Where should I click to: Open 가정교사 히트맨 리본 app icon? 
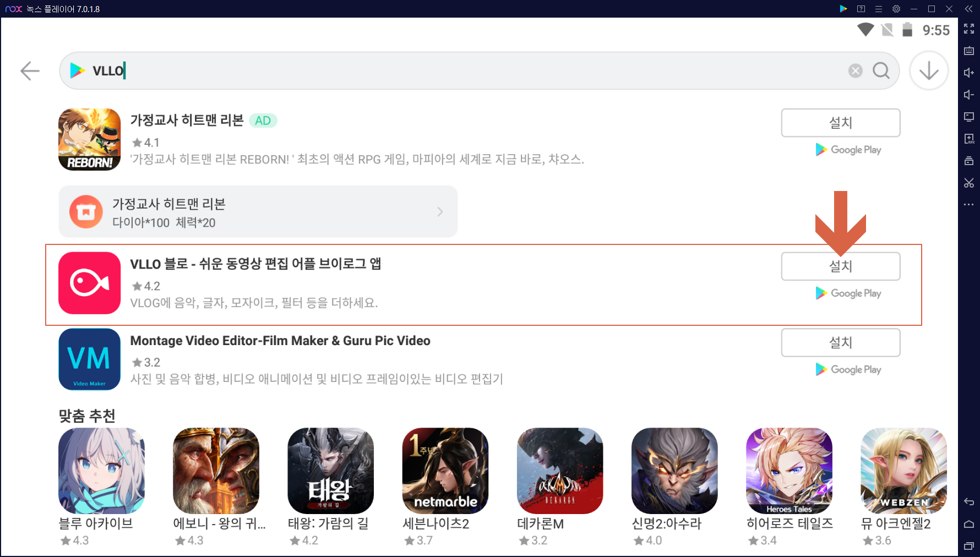[x=89, y=139]
